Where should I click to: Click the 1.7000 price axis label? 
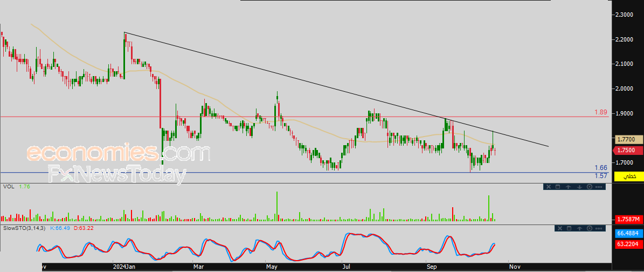624,163
